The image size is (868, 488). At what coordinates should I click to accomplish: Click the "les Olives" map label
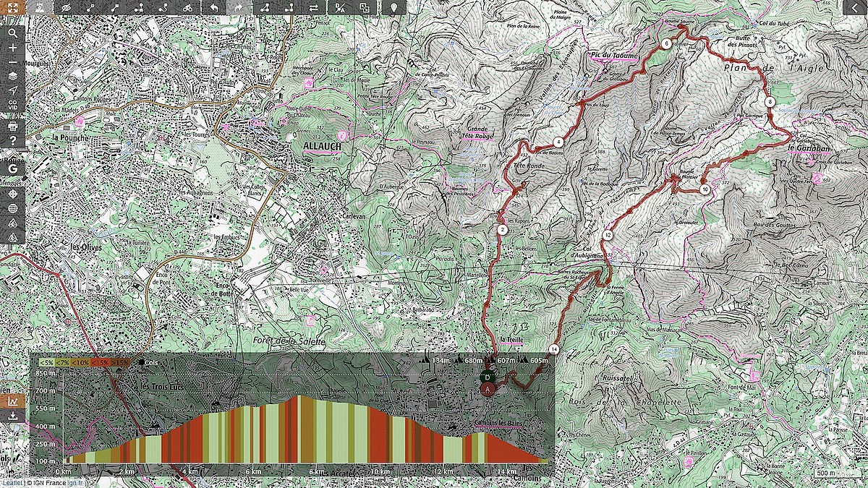tap(86, 246)
